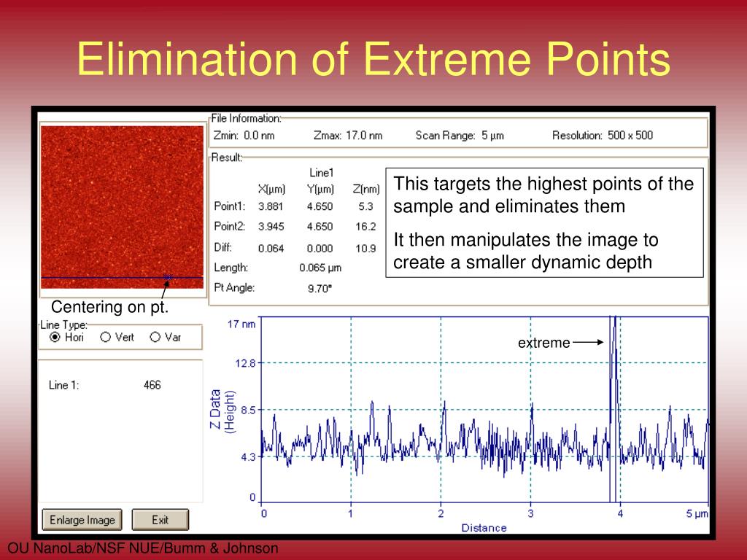Click the Point2 row label

tap(230, 226)
